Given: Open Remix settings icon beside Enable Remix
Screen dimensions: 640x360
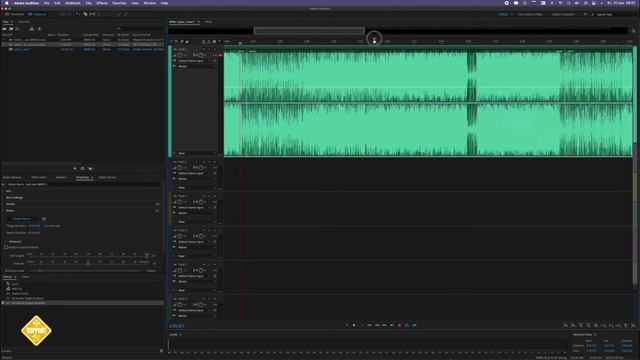Looking at the screenshot, I should 44,219.
